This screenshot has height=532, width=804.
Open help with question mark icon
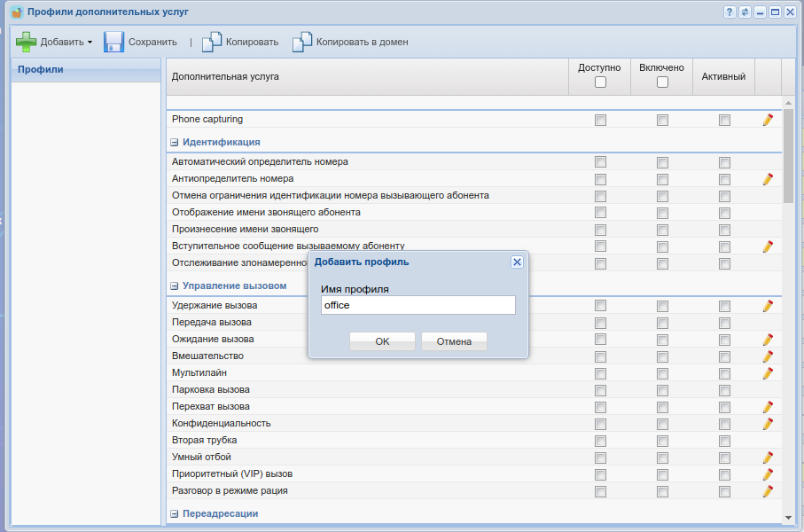pos(730,12)
